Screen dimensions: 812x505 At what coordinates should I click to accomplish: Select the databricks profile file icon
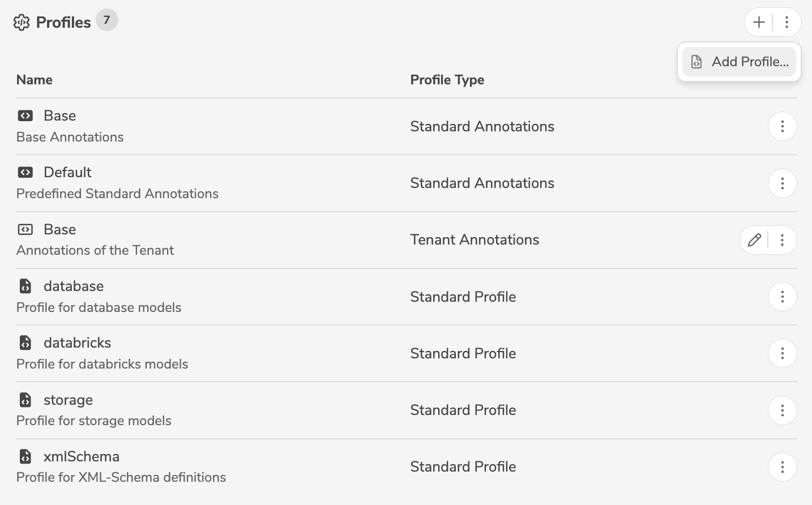[25, 343]
